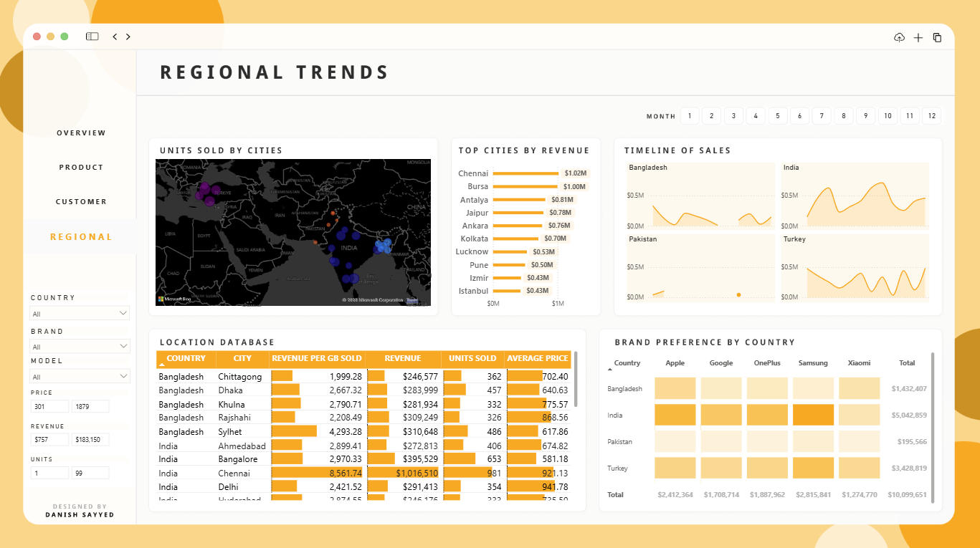Navigate to the Customer page
Image resolution: width=980 pixels, height=548 pixels.
[81, 202]
